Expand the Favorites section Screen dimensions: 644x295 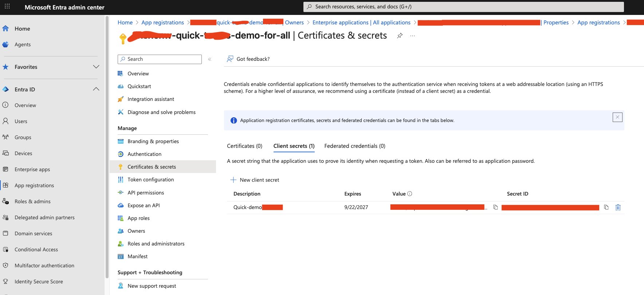[x=96, y=67]
